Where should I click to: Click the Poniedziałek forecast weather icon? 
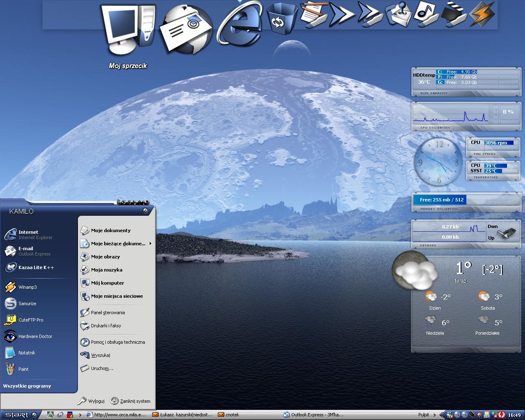click(x=484, y=321)
